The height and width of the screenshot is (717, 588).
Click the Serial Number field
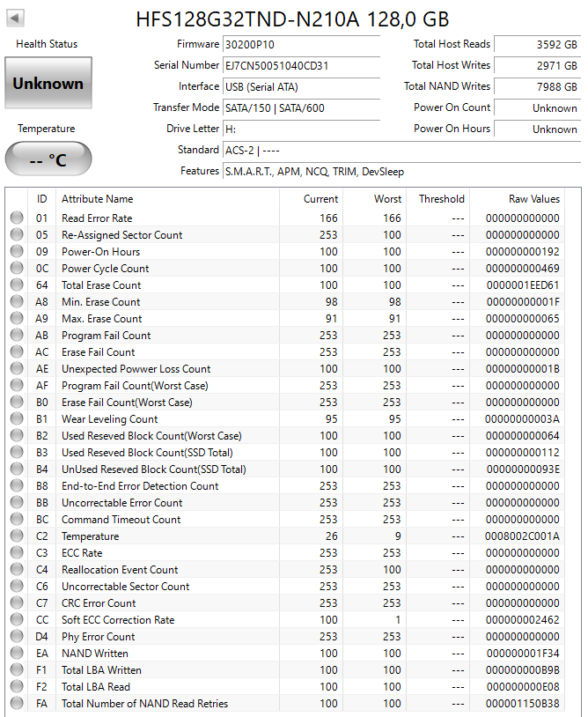point(302,65)
